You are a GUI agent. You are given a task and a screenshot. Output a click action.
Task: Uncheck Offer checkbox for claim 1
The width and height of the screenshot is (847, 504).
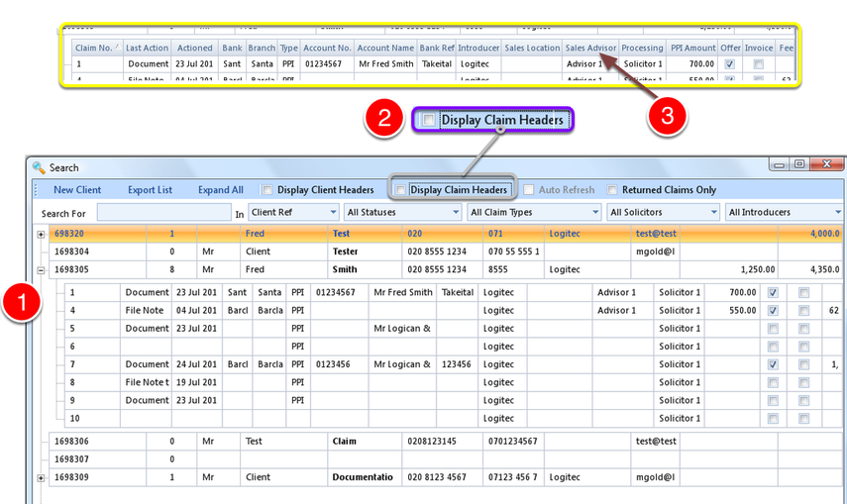[773, 293]
